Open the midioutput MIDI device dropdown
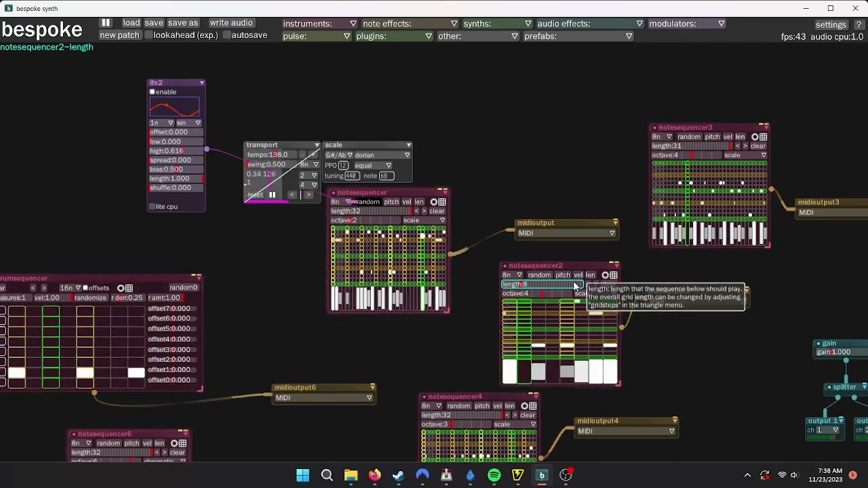 tap(566, 233)
